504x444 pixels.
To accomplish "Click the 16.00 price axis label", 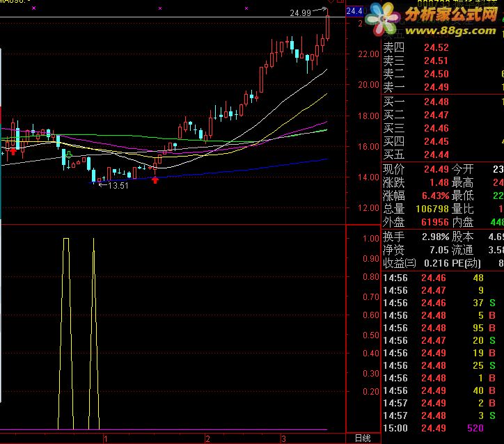I will [x=369, y=147].
